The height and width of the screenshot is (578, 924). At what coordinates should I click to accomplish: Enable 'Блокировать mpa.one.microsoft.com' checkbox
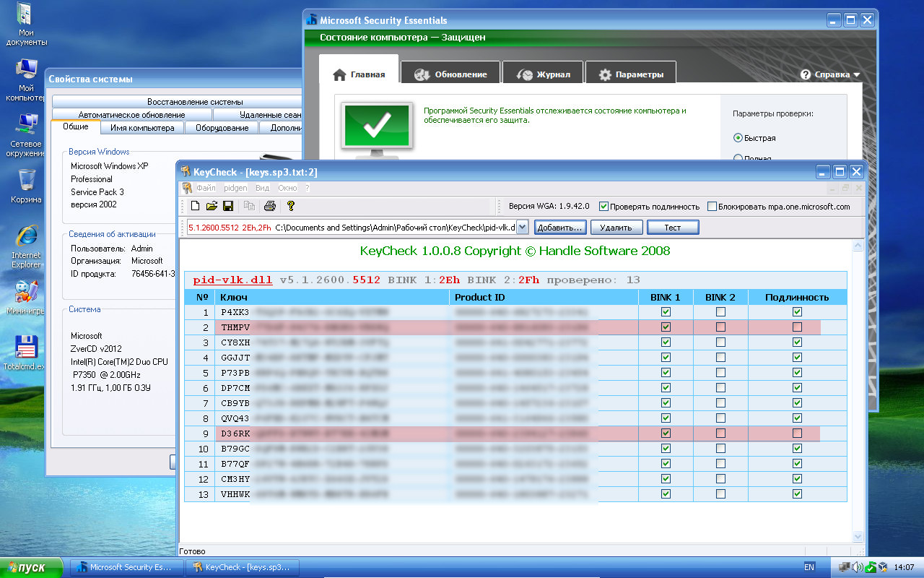tap(712, 207)
